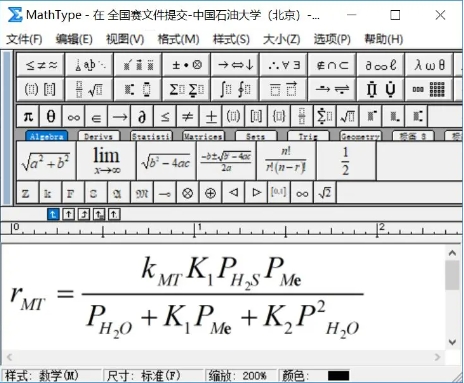This screenshot has height=383, width=464.
Task: Insert the theta symbol from small bar
Action: [x=51, y=117]
